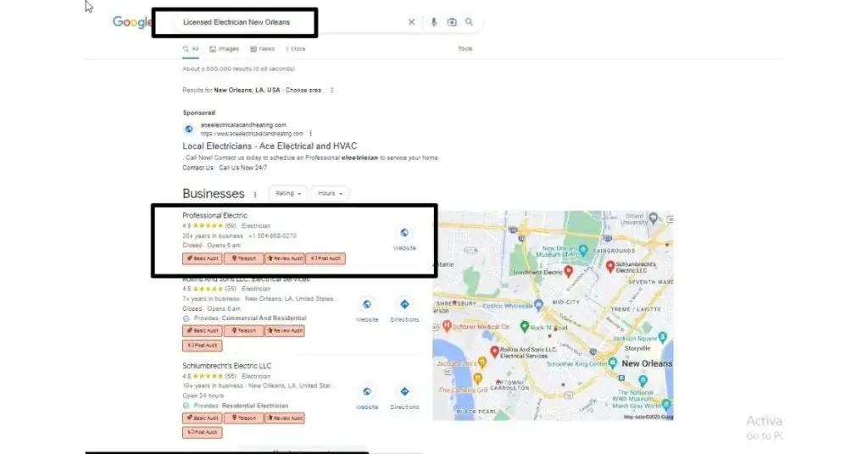The image size is (868, 454).
Task: Click Rollins And Sons LLC red map pin
Action: (x=494, y=352)
